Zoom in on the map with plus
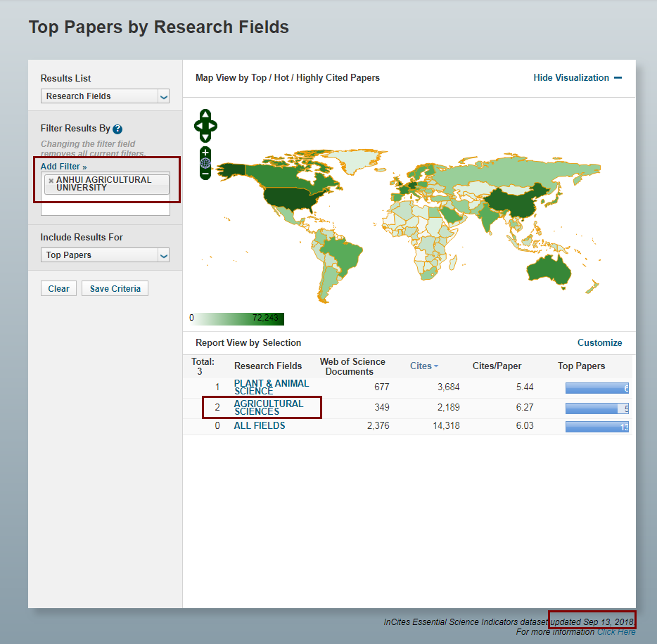657x644 pixels. click(205, 153)
